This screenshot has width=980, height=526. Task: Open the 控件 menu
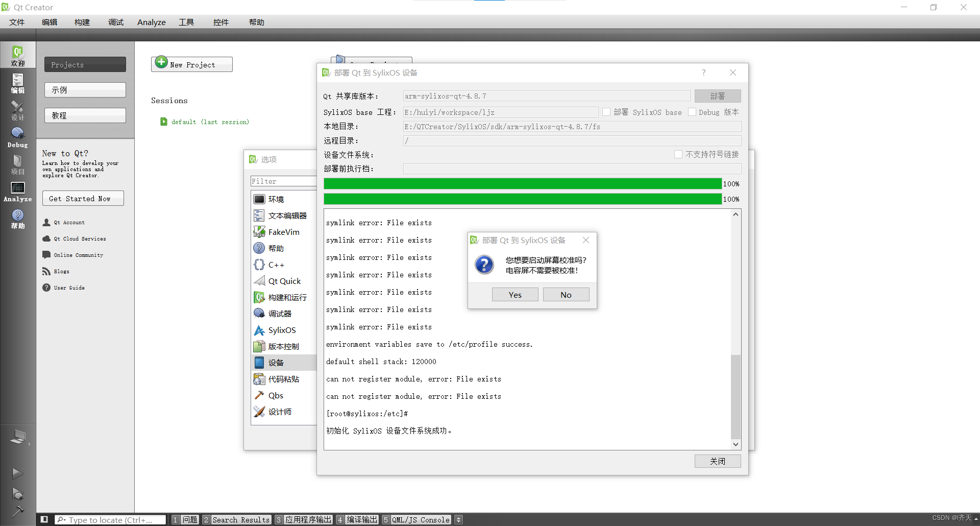(221, 22)
